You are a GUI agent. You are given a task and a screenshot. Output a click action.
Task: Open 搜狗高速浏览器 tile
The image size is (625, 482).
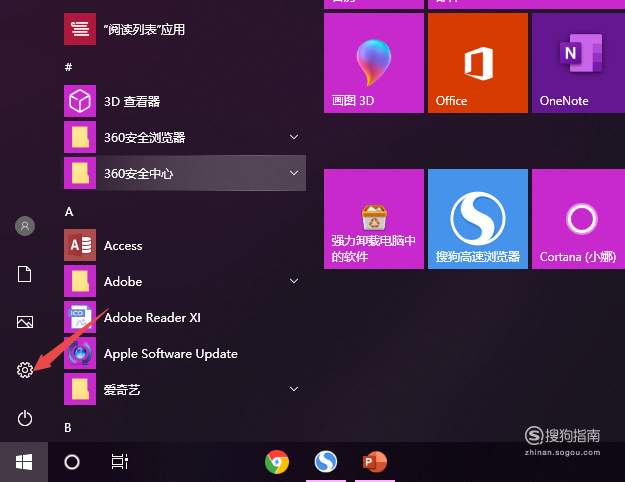pyautogui.click(x=478, y=219)
